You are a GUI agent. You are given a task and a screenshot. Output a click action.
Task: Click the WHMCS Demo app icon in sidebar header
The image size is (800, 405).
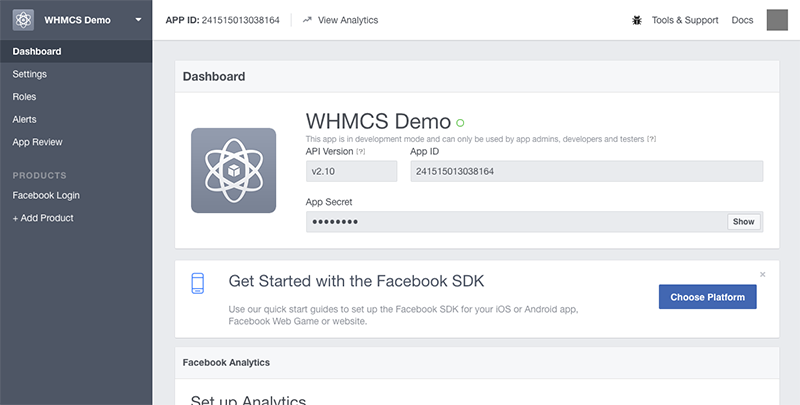coord(23,20)
